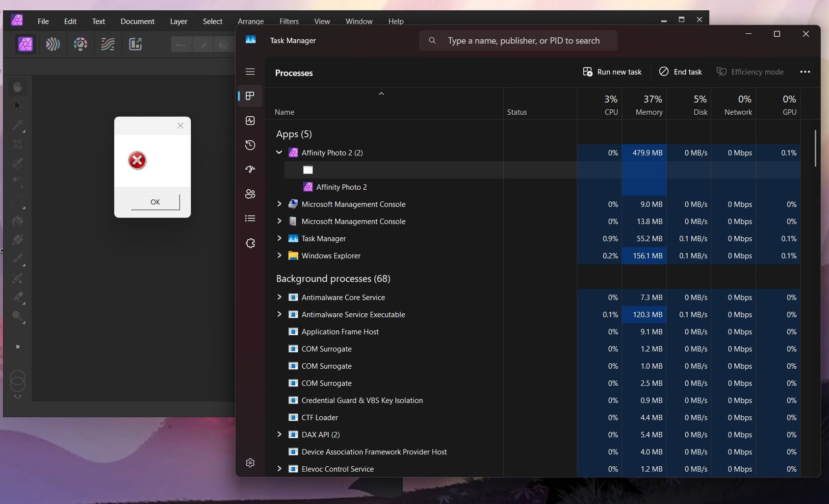829x504 pixels.
Task: Open the Performance page icon in sidebar
Action: (250, 121)
